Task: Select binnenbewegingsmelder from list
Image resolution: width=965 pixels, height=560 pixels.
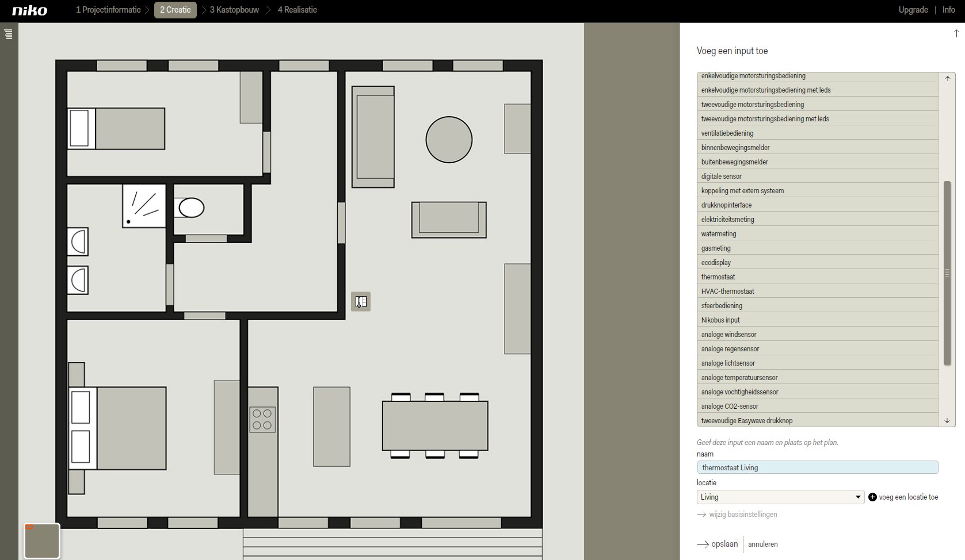Action: tap(818, 148)
